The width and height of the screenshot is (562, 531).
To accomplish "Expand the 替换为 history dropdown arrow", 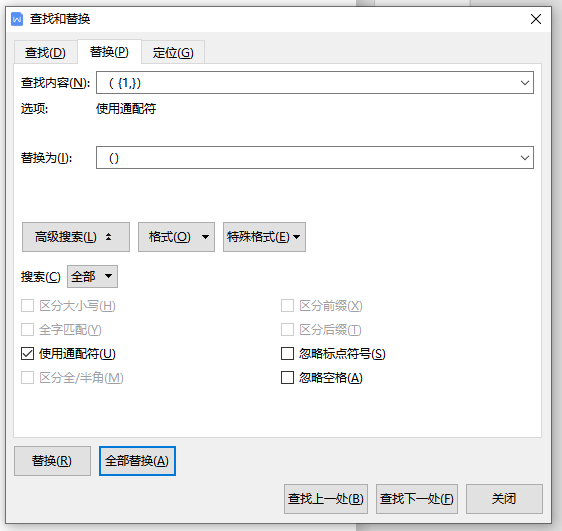I will coord(525,158).
